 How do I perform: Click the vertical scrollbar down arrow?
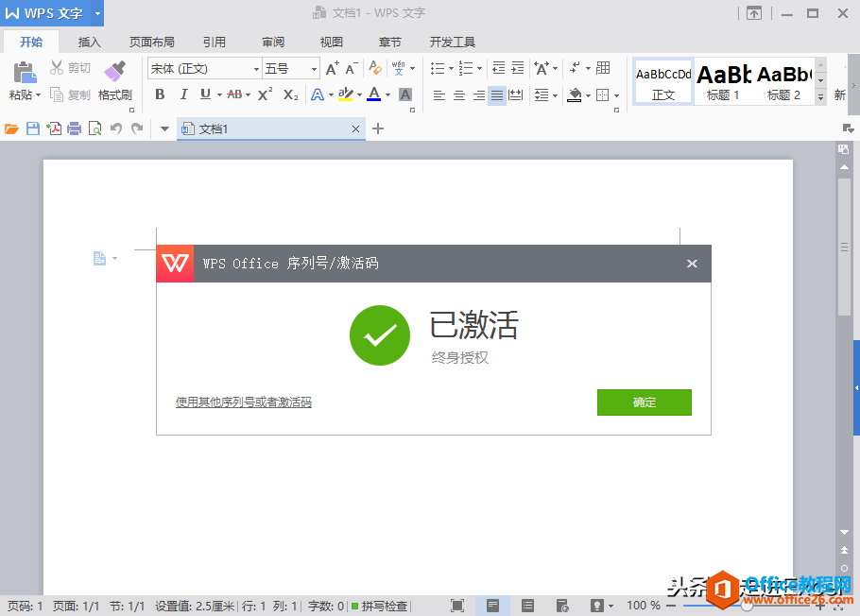click(844, 532)
